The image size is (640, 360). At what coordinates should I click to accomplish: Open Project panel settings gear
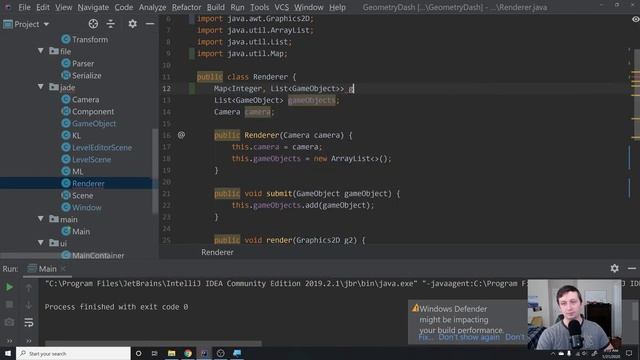132,24
